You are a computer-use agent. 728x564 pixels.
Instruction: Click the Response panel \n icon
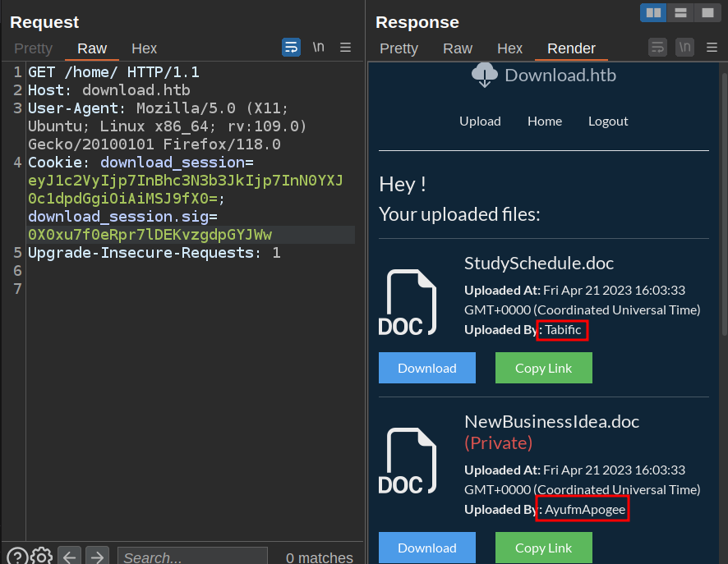click(684, 48)
